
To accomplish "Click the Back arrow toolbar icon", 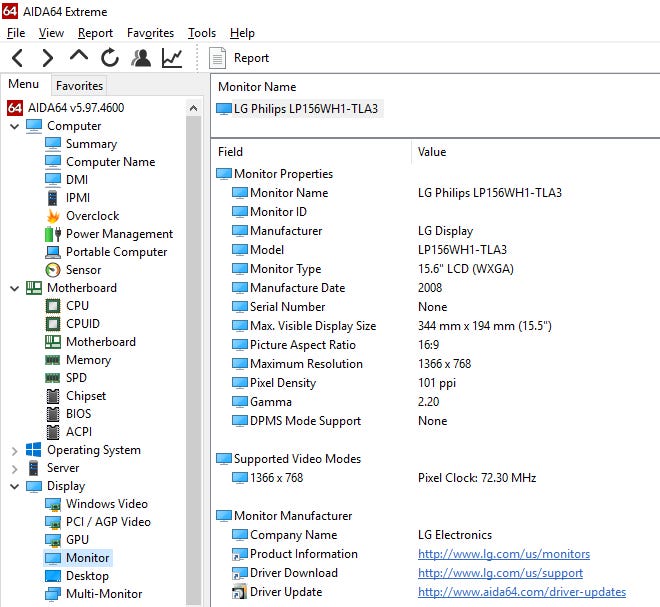I will click(x=18, y=58).
